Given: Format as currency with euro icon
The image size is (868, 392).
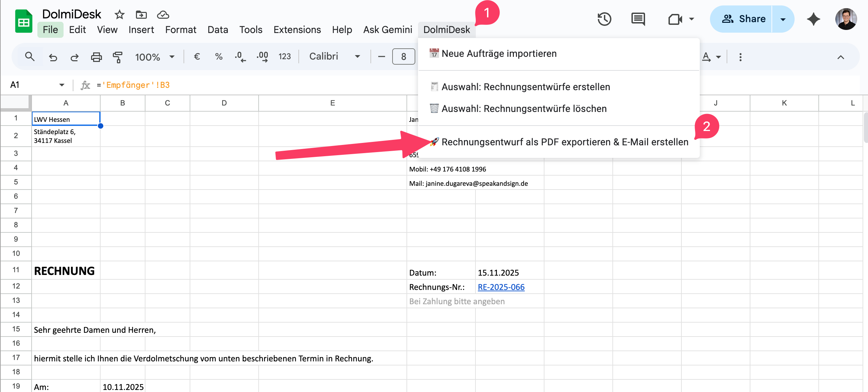Looking at the screenshot, I should [196, 56].
